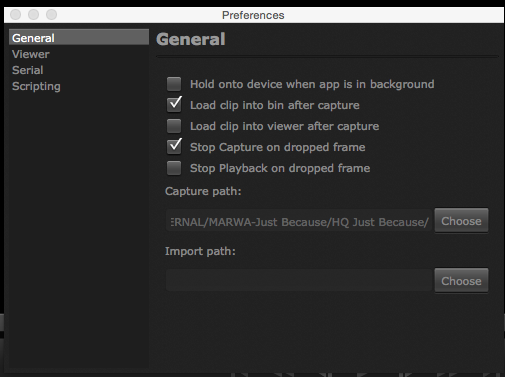Enable Load clip into viewer after capture
This screenshot has width=505, height=377.
click(x=174, y=126)
